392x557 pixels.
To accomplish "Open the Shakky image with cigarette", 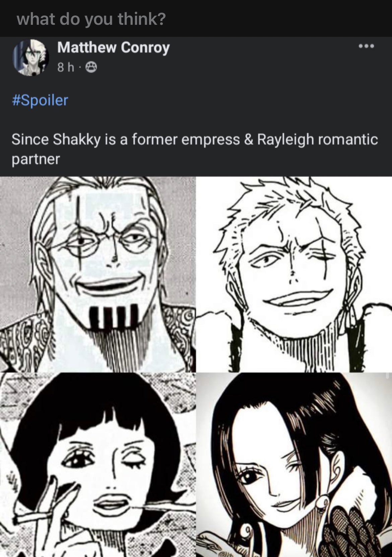I will [x=97, y=465].
